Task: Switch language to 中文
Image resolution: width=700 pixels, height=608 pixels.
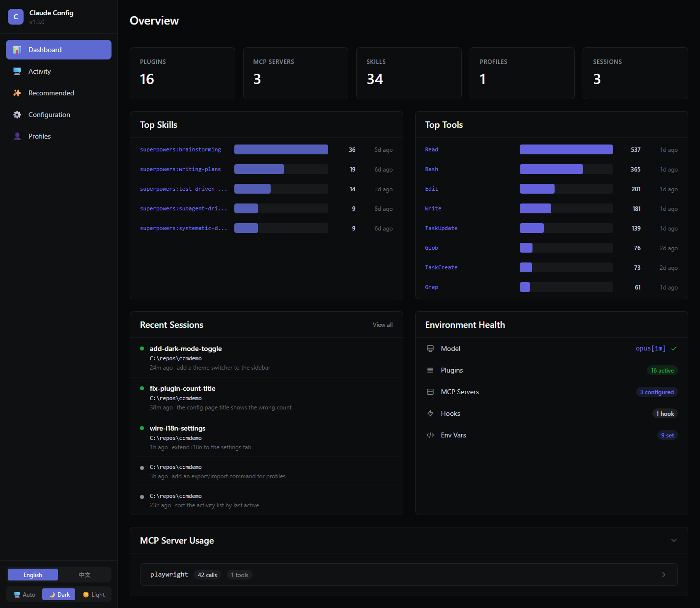Action: [84, 575]
